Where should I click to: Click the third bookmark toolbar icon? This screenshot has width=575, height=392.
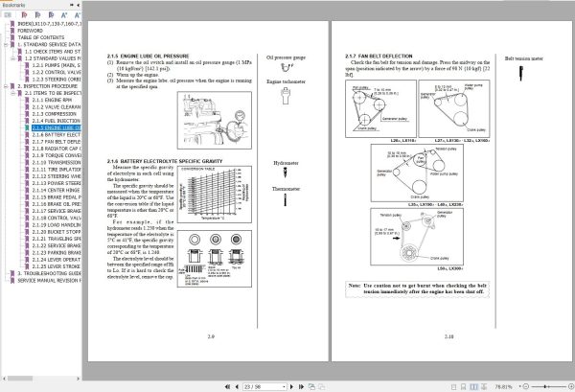[51, 15]
